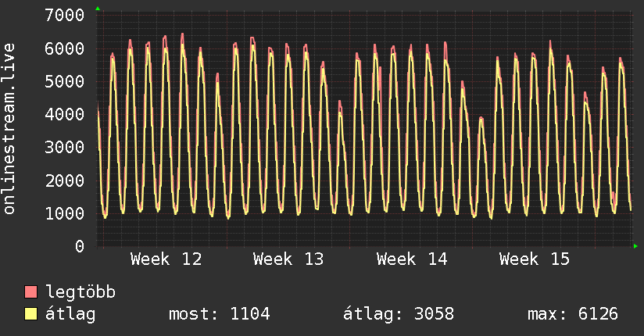
Task: Click the 0 y-axis origin label
Action: click(79, 246)
